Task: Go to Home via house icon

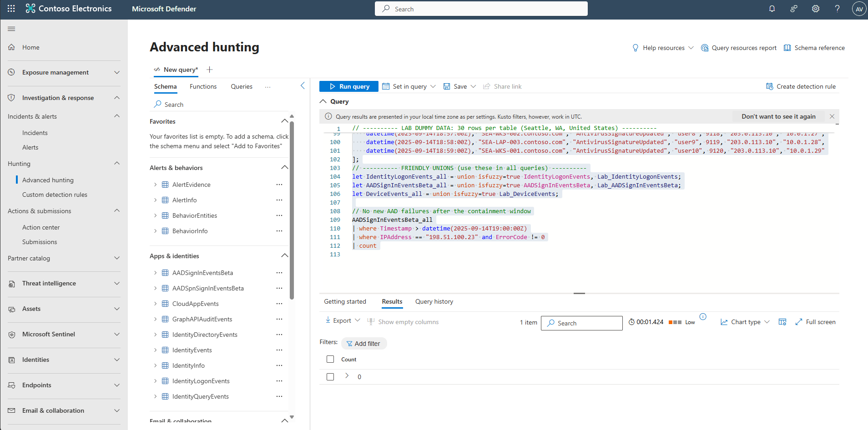Action: tap(12, 47)
